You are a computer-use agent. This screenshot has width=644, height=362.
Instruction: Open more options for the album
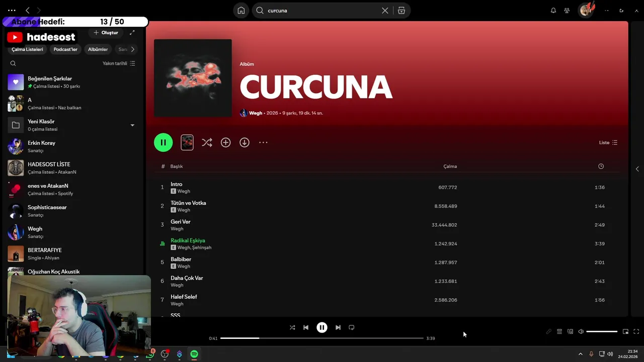coord(263,143)
